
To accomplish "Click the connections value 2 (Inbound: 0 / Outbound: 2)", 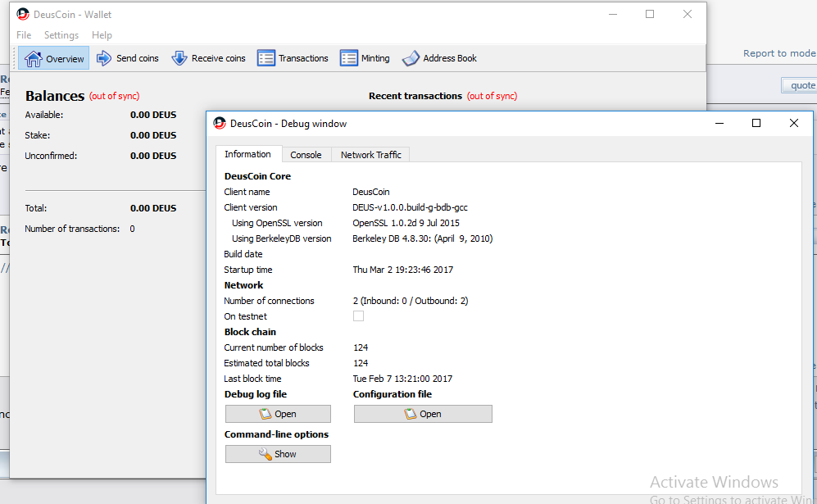I will click(411, 301).
